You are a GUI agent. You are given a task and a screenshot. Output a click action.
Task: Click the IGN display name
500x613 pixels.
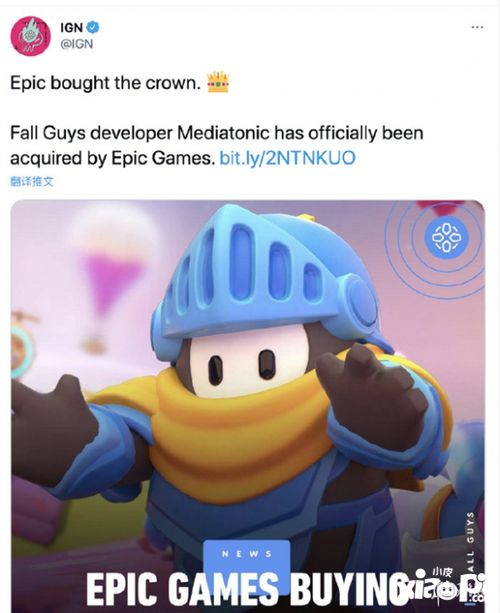point(72,28)
